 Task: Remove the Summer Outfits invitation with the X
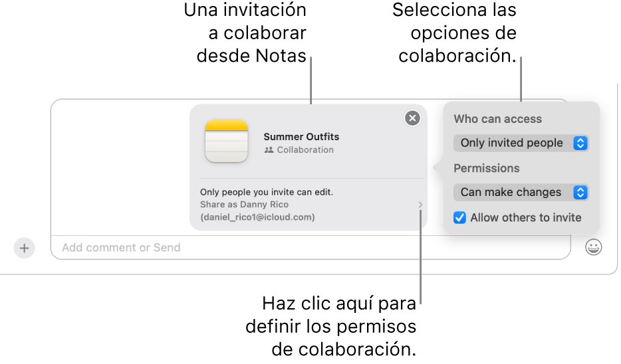click(413, 118)
